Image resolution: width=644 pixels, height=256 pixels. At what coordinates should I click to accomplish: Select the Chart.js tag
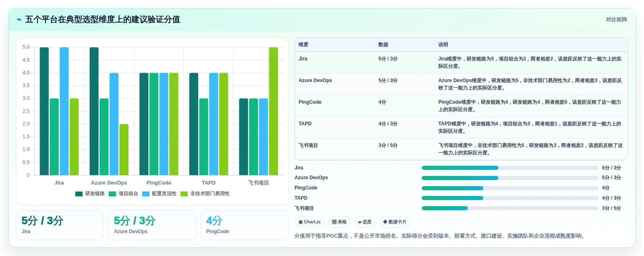click(x=310, y=222)
